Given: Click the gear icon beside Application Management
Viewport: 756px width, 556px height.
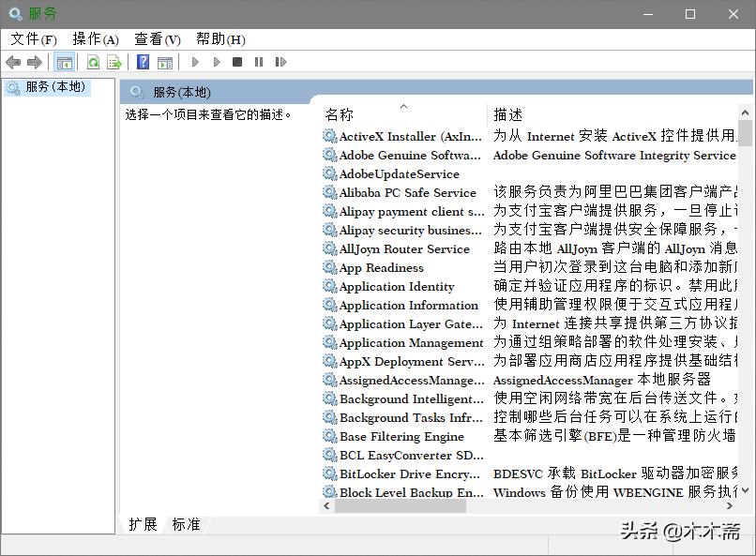Looking at the screenshot, I should click(330, 342).
